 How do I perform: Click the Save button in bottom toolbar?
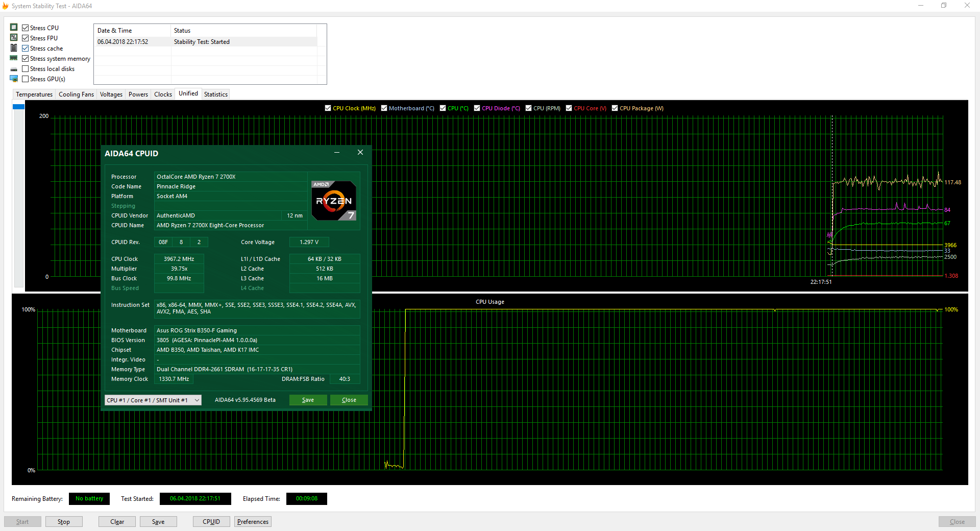tap(158, 522)
